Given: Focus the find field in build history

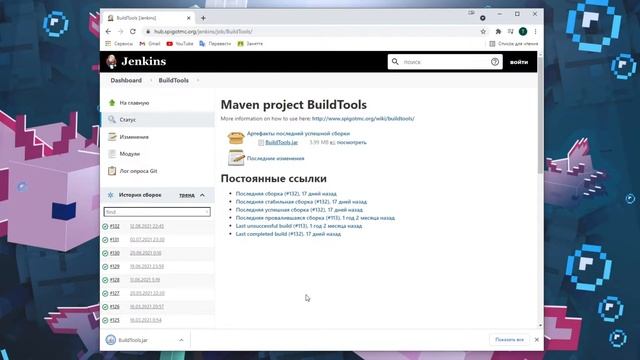Looking at the screenshot, I should pyautogui.click(x=157, y=212).
